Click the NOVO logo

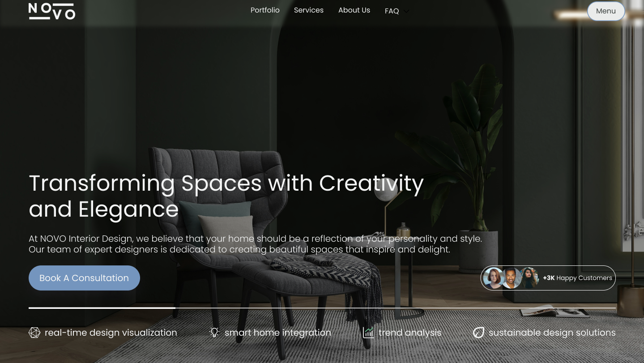click(x=52, y=11)
